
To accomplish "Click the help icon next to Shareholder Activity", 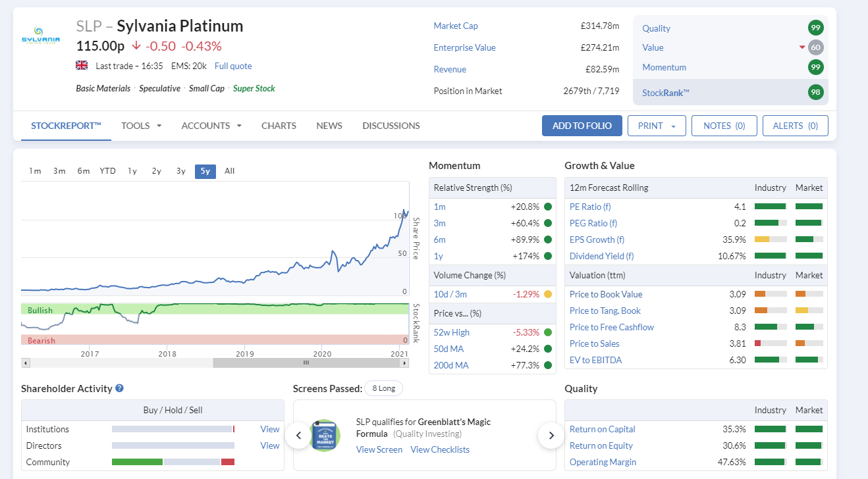I will click(x=119, y=388).
